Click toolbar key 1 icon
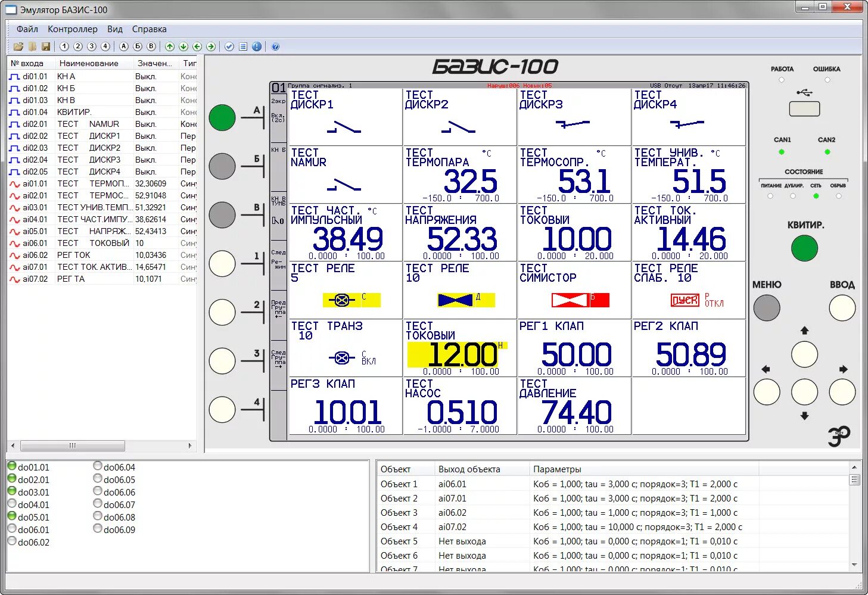The width and height of the screenshot is (868, 595). pos(64,46)
